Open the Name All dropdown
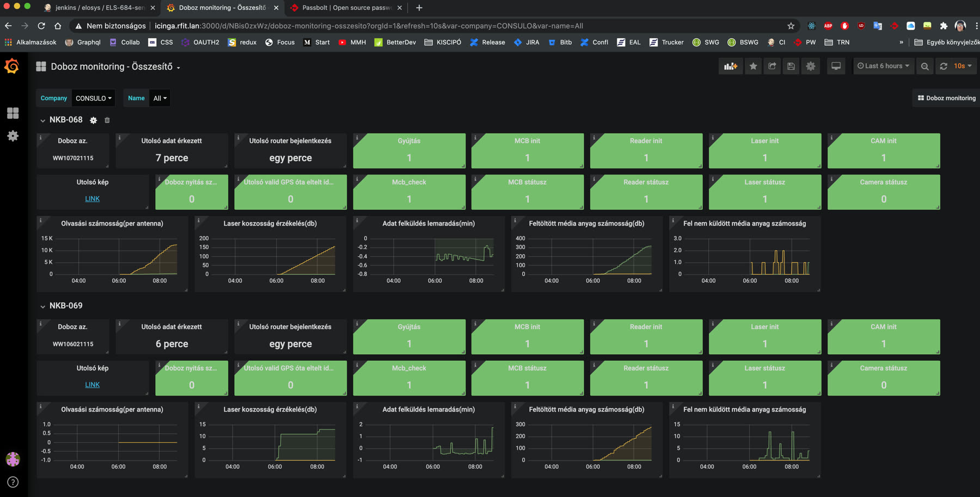 (x=160, y=98)
